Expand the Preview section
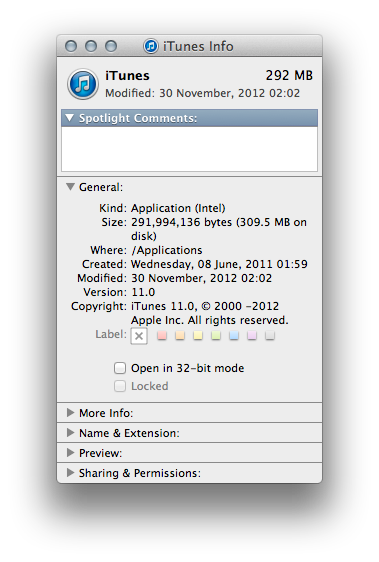Image resolution: width=379 pixels, height=562 pixels. pyautogui.click(x=71, y=453)
